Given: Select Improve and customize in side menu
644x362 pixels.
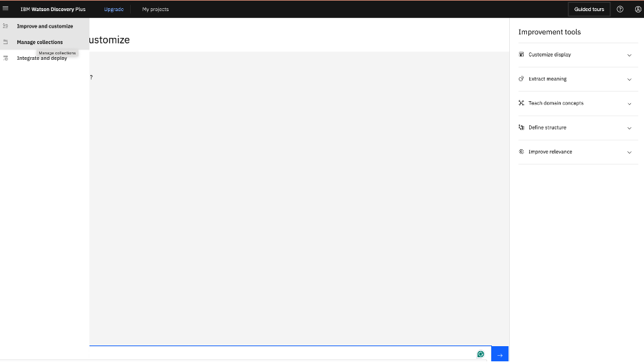Looking at the screenshot, I should pos(45,26).
